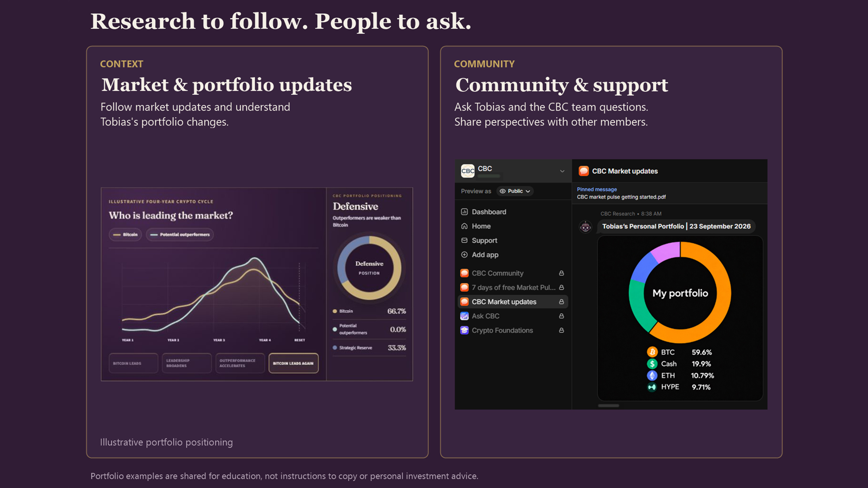
Task: Click the Add app plus icon
Action: coord(464,255)
